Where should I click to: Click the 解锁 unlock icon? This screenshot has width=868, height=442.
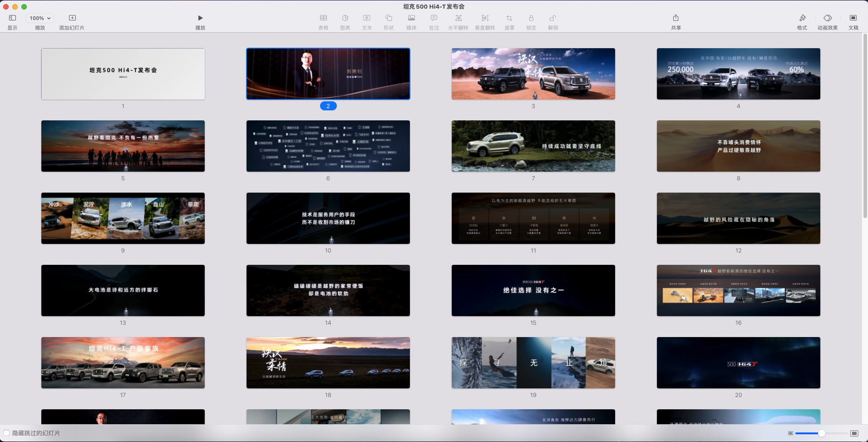coord(553,18)
